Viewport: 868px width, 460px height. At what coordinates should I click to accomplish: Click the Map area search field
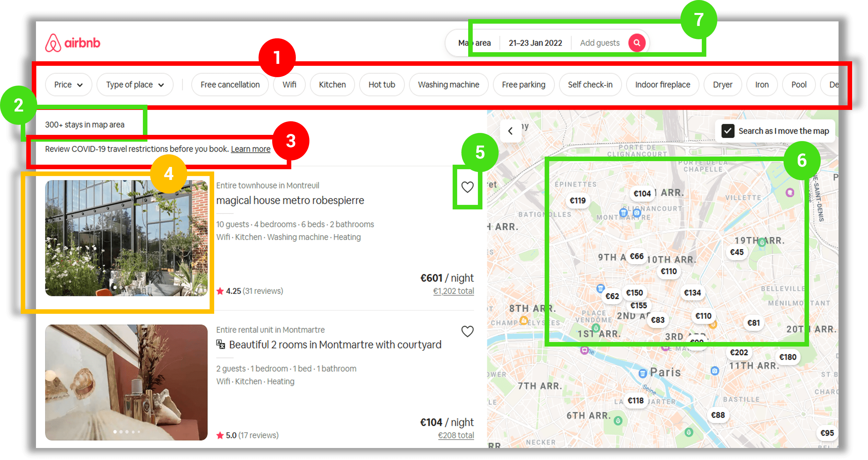(x=474, y=43)
